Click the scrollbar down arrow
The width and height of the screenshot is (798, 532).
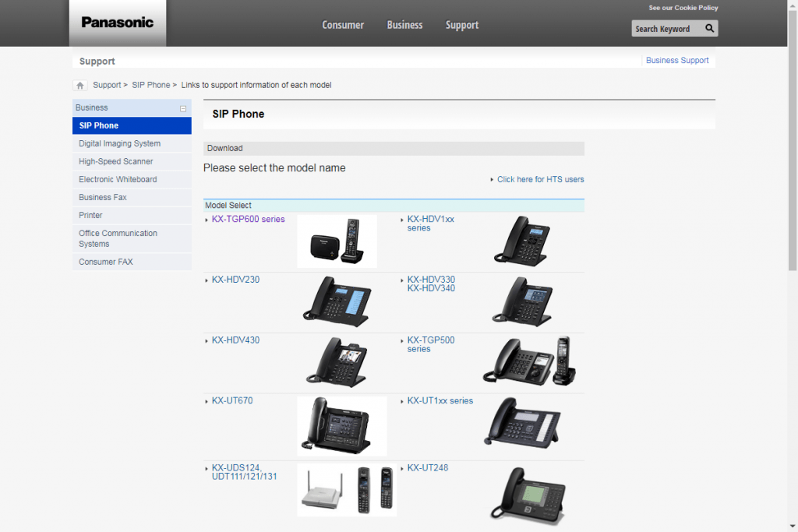[x=793, y=527]
